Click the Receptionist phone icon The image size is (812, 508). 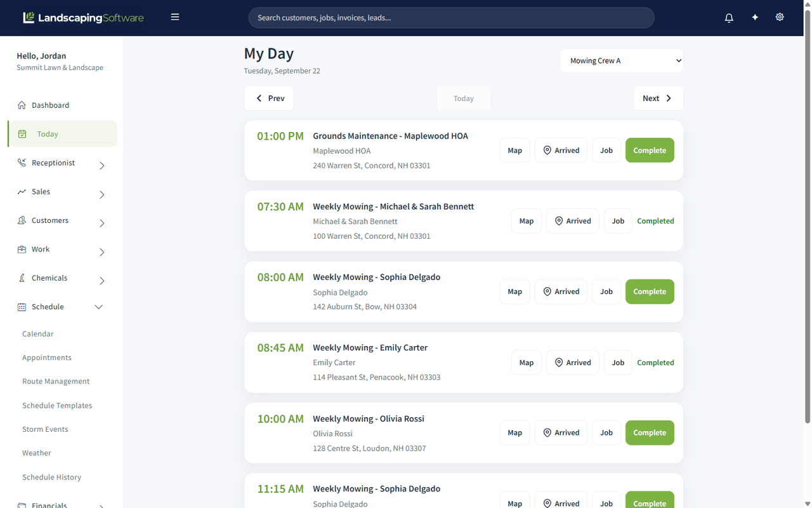click(x=22, y=163)
